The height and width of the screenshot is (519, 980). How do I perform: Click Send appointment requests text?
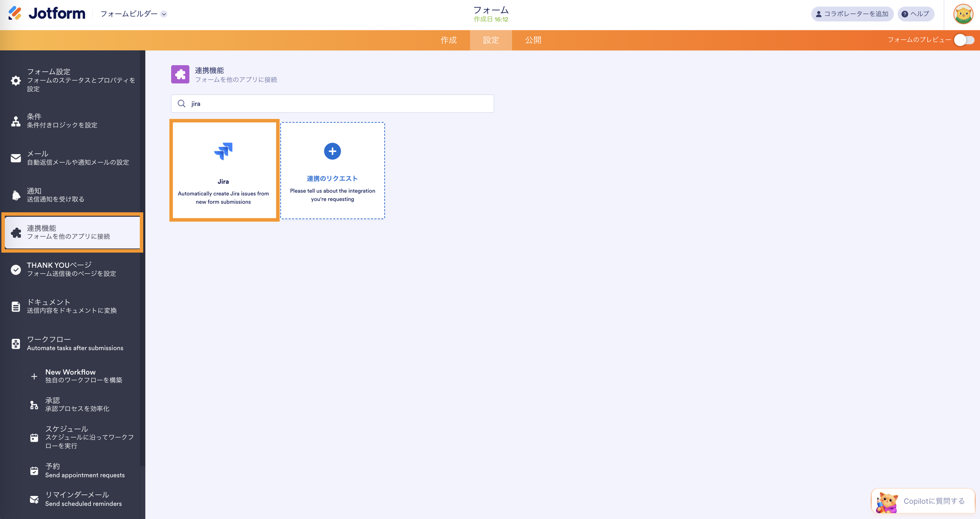(85, 475)
